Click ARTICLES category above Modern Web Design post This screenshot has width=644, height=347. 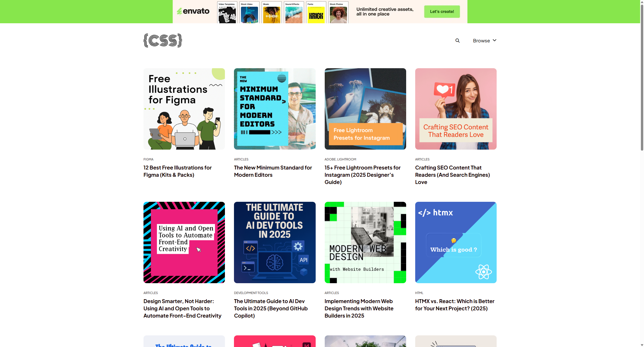point(331,293)
